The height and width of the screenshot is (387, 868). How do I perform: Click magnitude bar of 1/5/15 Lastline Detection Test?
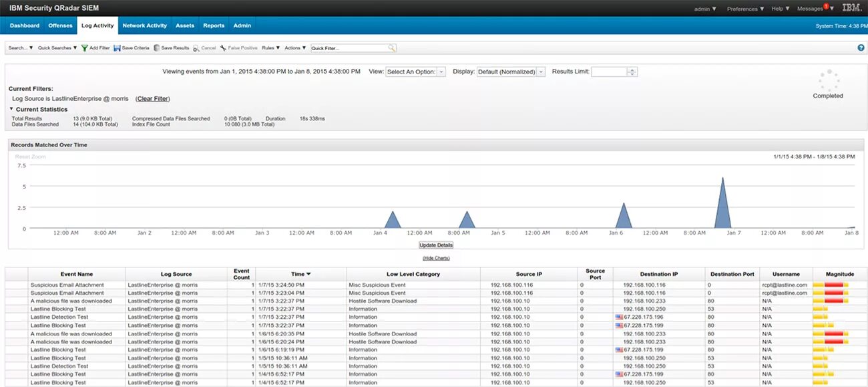pyautogui.click(x=820, y=366)
